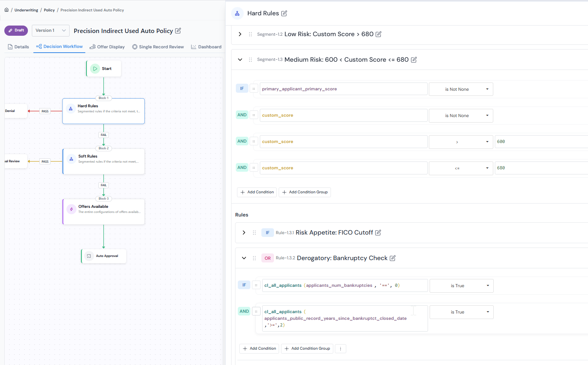
Task: Click drag handle of custom_score > 600 condition
Action: pos(254,141)
